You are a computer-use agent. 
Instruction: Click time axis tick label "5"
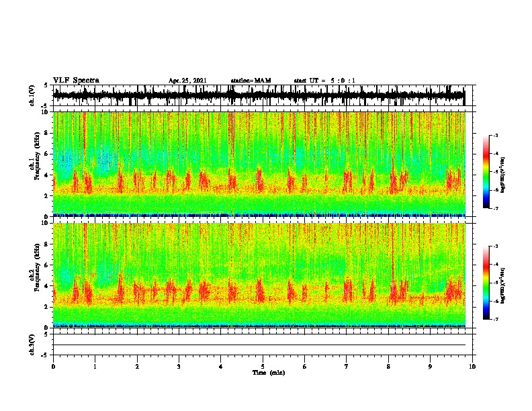click(x=263, y=367)
